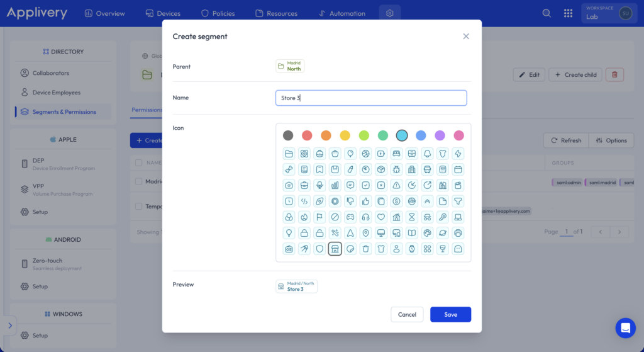Viewport: 644px width, 352px height.
Task: Pick the thumbs down icon
Action: 350,201
